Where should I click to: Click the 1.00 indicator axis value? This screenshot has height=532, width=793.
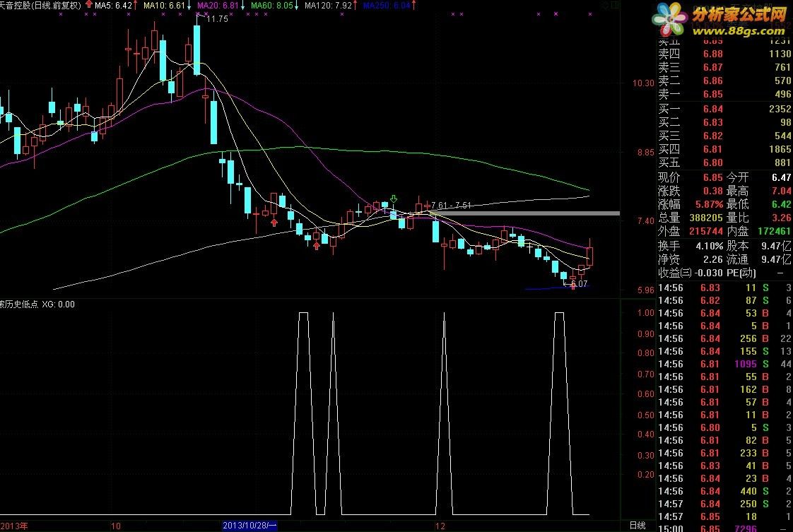(x=646, y=313)
